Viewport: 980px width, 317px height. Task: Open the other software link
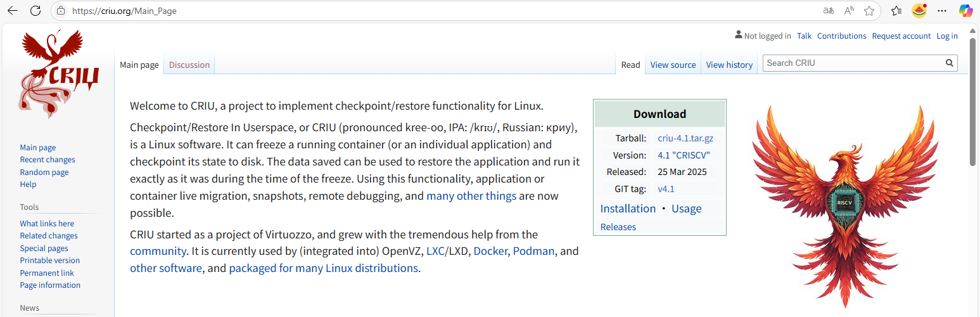click(x=166, y=268)
